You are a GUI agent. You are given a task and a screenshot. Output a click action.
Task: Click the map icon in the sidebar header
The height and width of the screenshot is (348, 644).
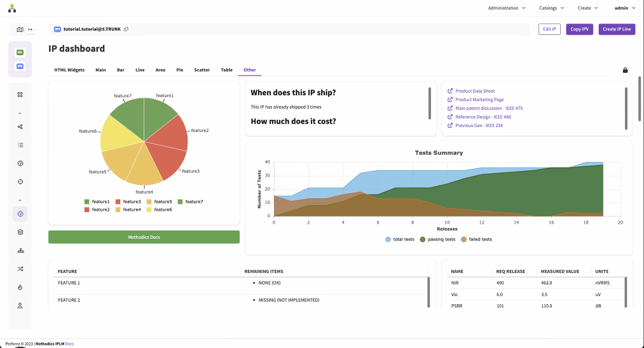click(20, 29)
